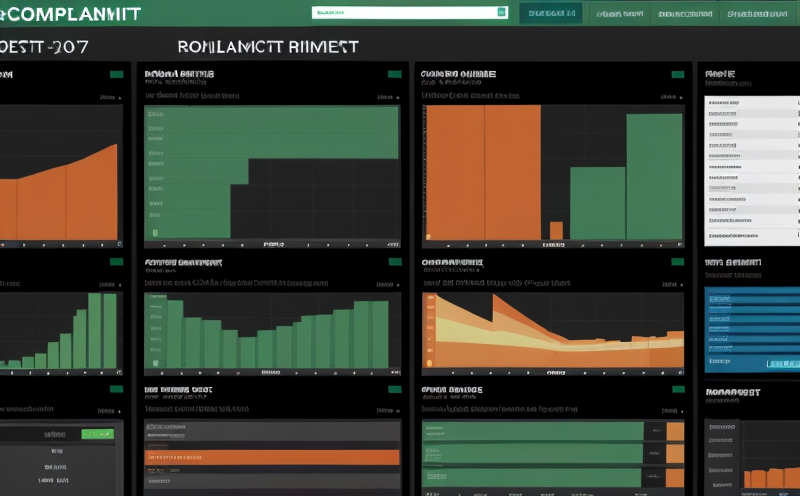Select the orange highlighted row in the bottom-middle list
Viewport: 800px width, 496px height.
[272, 457]
